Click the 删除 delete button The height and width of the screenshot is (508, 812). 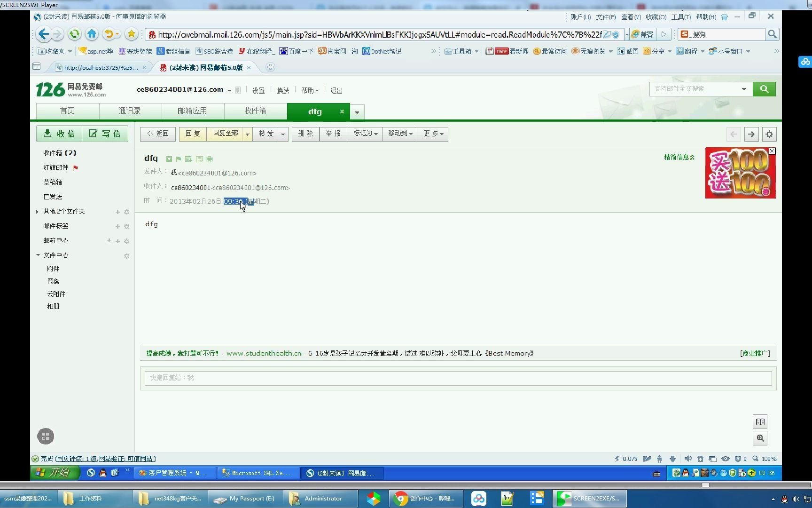pyautogui.click(x=305, y=134)
